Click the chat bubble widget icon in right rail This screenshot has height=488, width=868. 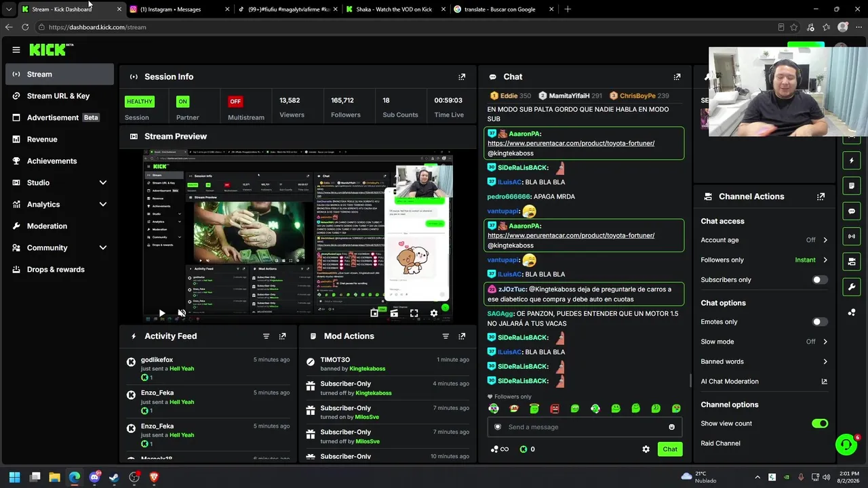click(852, 211)
